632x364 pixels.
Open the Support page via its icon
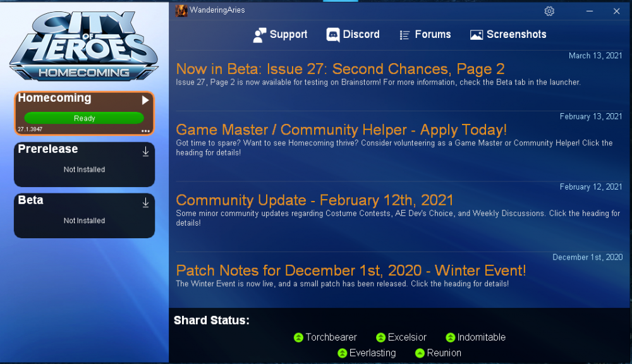tap(259, 34)
